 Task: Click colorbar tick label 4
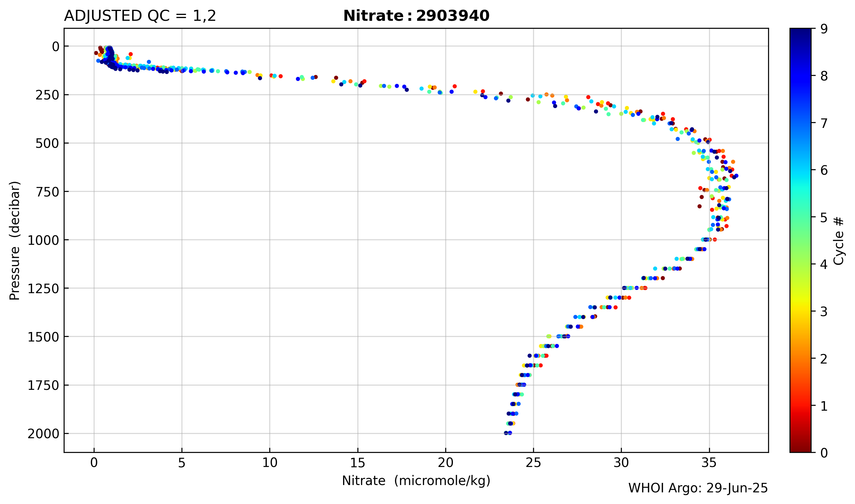pyautogui.click(x=824, y=264)
